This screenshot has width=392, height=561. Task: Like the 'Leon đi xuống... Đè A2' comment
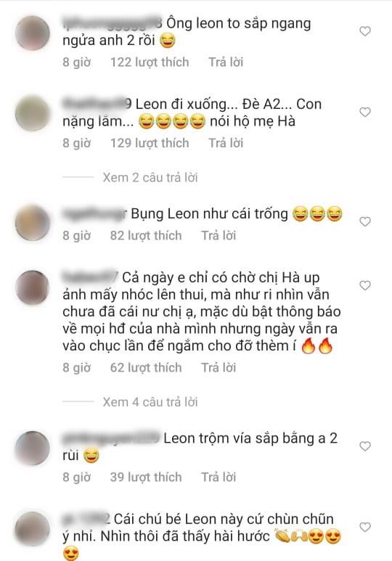(x=365, y=112)
